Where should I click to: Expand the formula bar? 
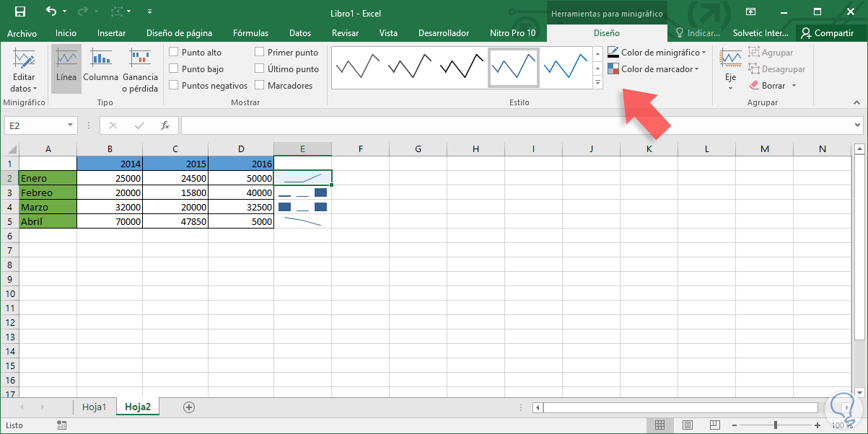coord(856,125)
